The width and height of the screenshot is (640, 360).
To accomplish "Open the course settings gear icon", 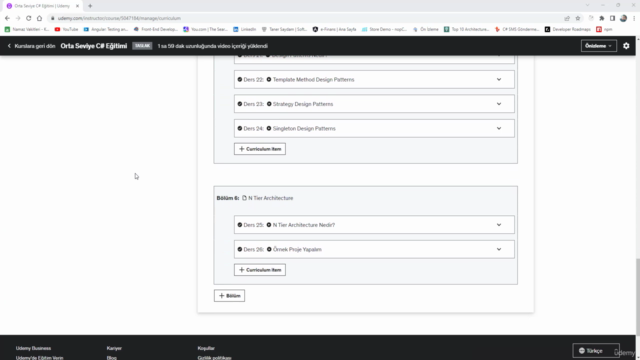I will (x=626, y=46).
